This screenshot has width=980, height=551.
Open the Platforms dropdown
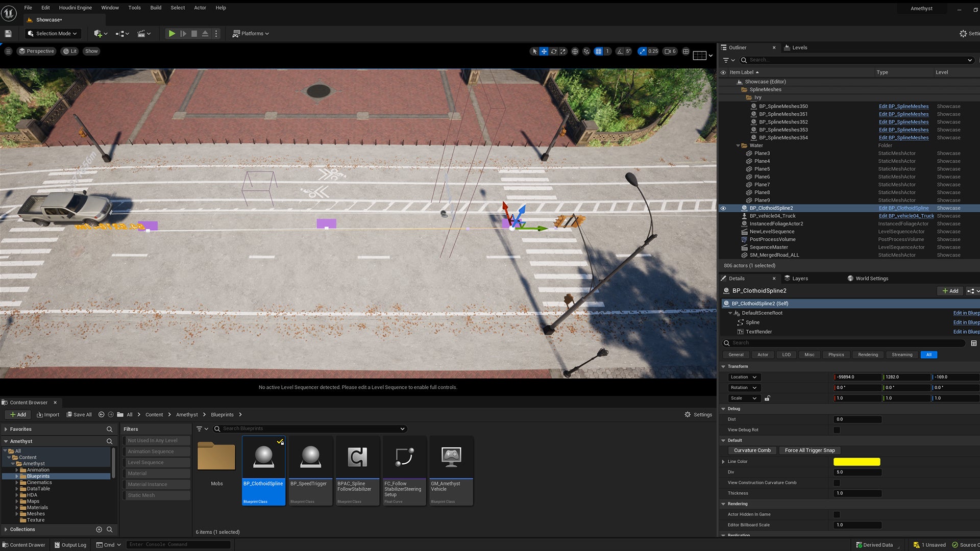(x=251, y=34)
